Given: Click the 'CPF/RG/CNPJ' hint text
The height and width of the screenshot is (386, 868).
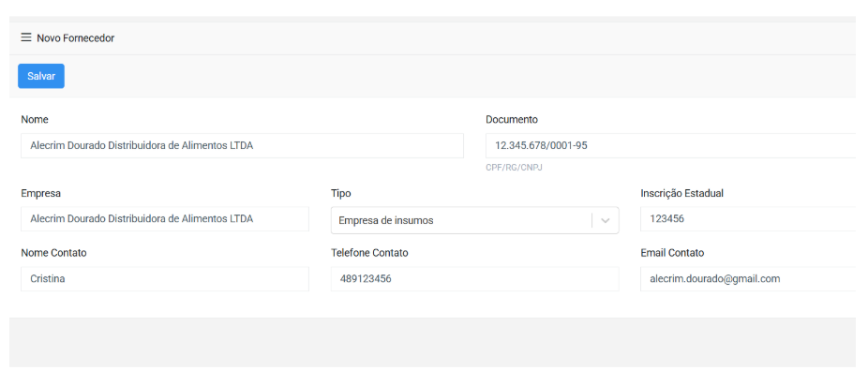Looking at the screenshot, I should (x=514, y=168).
